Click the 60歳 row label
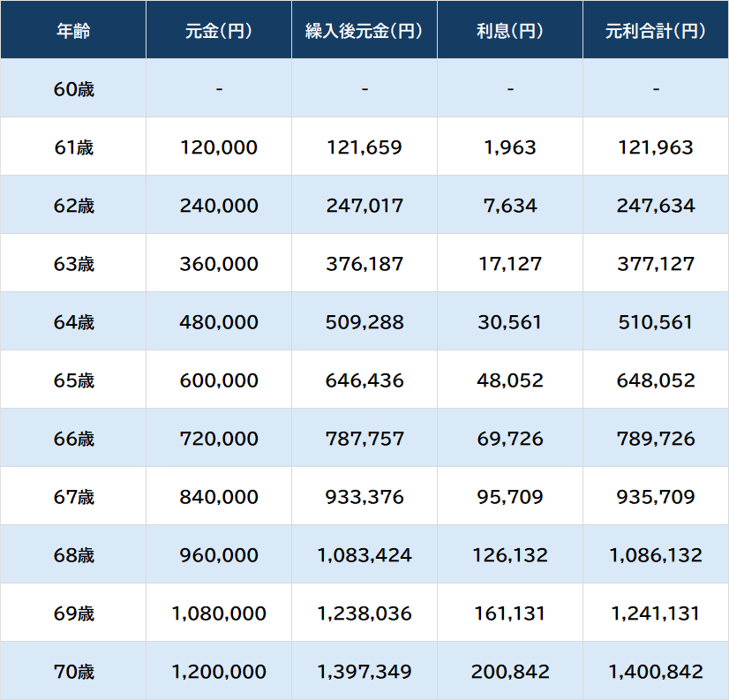The height and width of the screenshot is (700, 729). coord(73,89)
